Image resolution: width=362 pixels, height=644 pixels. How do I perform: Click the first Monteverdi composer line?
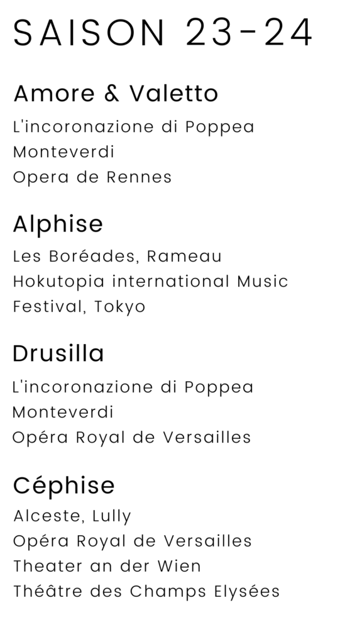(63, 152)
